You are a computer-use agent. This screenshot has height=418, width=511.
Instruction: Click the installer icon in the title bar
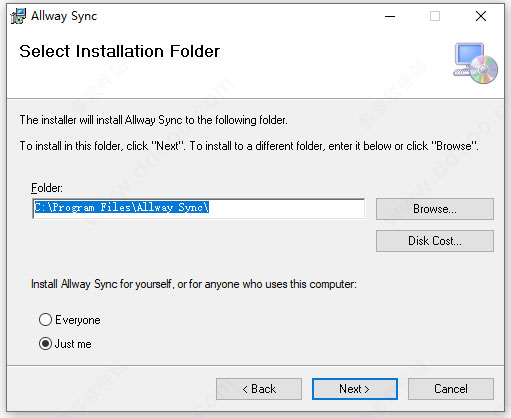18,16
